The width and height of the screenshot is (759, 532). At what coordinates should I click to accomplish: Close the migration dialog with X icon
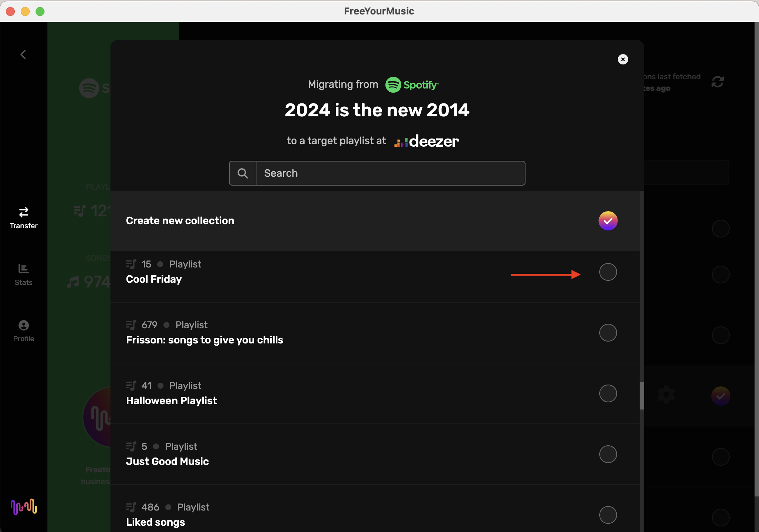[x=623, y=59]
